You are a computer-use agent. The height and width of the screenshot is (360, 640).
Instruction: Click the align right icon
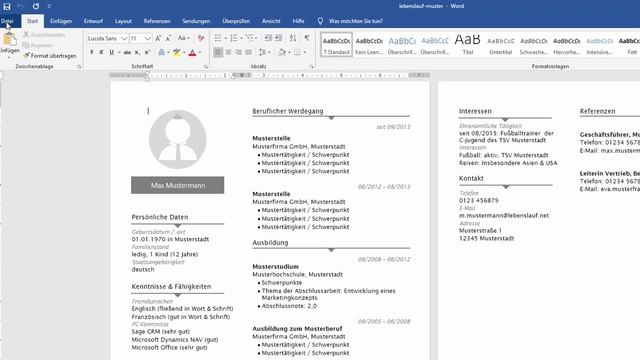coord(238,52)
